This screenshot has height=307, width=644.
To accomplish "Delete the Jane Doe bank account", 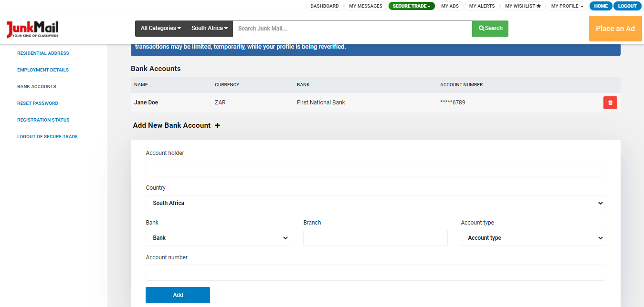I will (610, 102).
